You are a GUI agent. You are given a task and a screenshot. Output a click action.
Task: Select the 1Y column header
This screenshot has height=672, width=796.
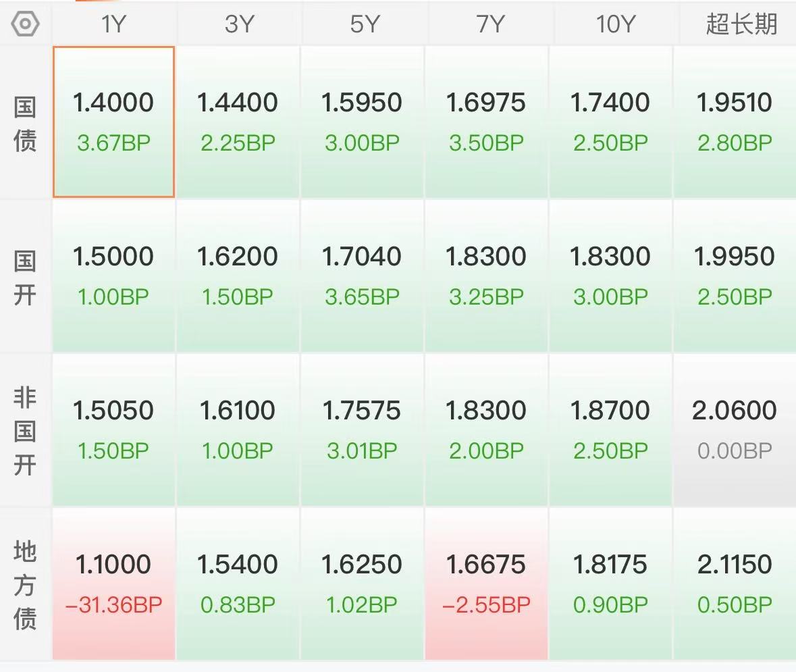pos(113,24)
